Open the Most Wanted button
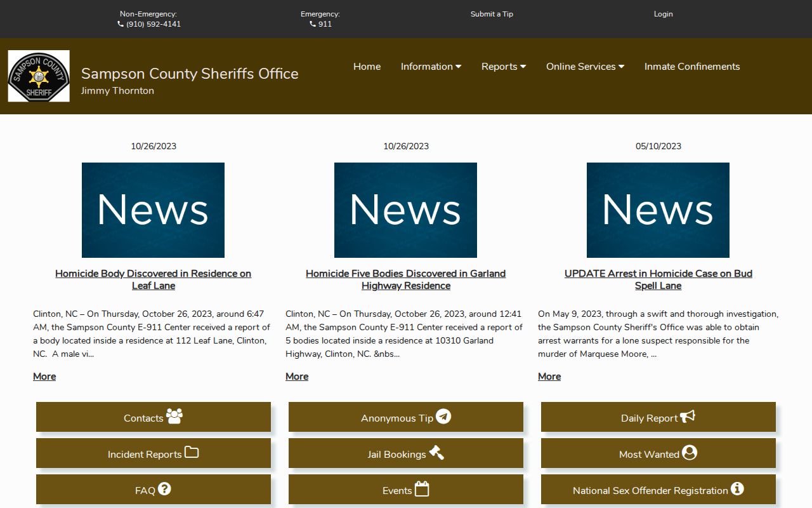Screen dimensions: 812x508 (x=658, y=453)
